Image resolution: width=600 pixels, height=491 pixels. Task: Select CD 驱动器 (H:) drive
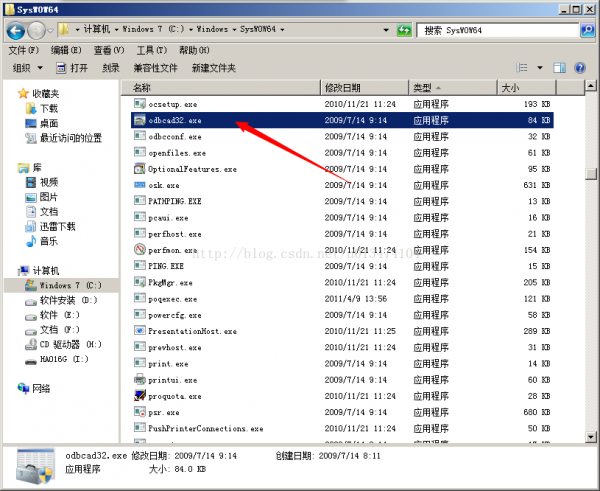[x=70, y=344]
